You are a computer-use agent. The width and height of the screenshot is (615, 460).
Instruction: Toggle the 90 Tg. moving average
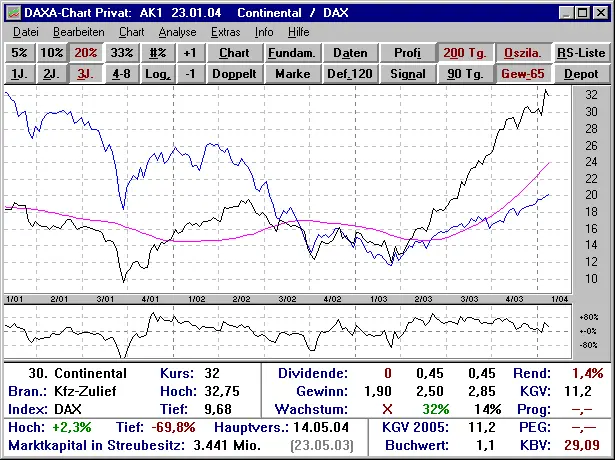pos(465,74)
